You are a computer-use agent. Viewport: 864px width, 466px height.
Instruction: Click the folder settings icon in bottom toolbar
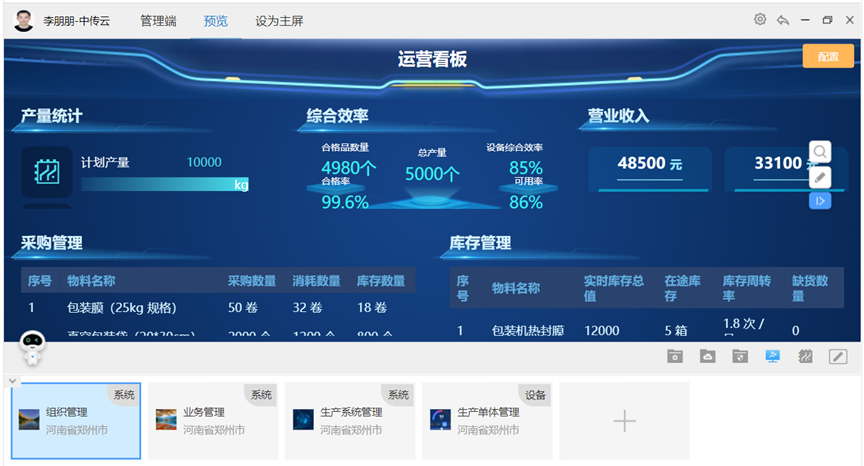tap(675, 356)
